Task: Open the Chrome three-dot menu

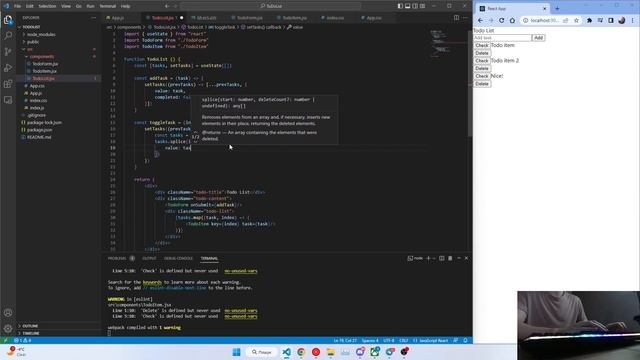Action: tap(633, 20)
